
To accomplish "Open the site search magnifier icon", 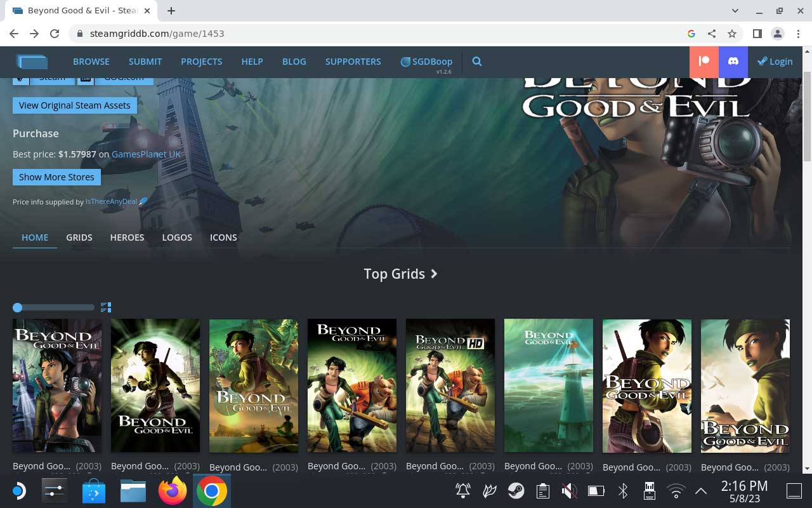I will tap(477, 62).
